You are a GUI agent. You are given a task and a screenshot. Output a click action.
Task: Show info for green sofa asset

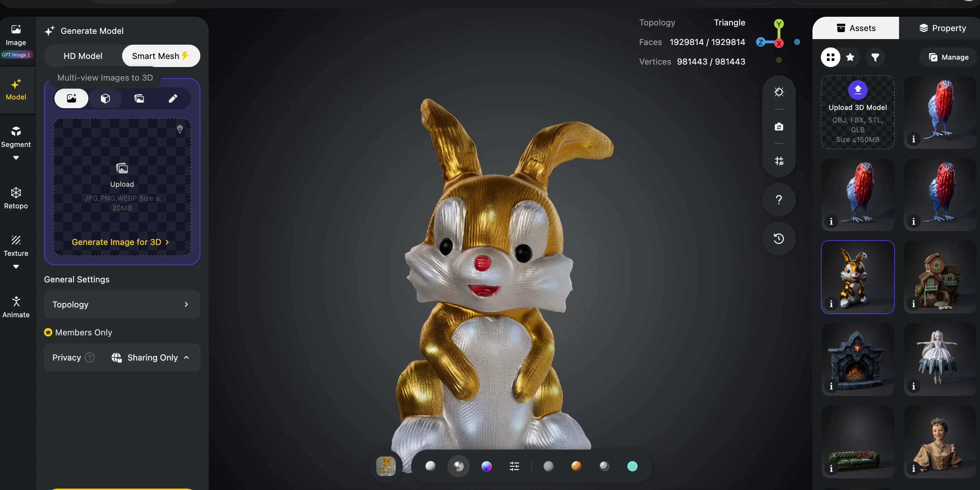831,468
